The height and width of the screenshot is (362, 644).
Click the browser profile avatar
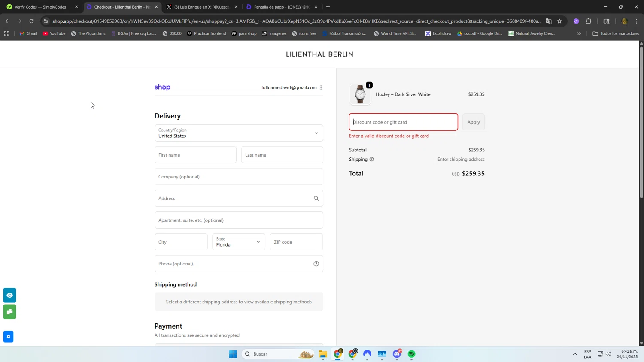pos(624,21)
